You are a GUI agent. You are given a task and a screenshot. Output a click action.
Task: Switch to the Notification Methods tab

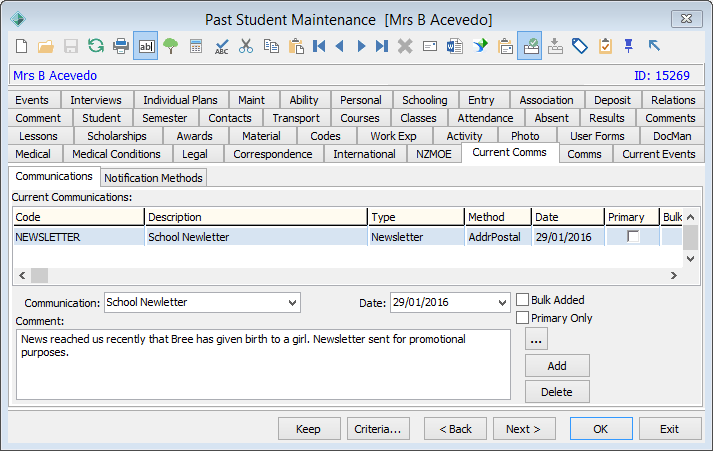153,178
